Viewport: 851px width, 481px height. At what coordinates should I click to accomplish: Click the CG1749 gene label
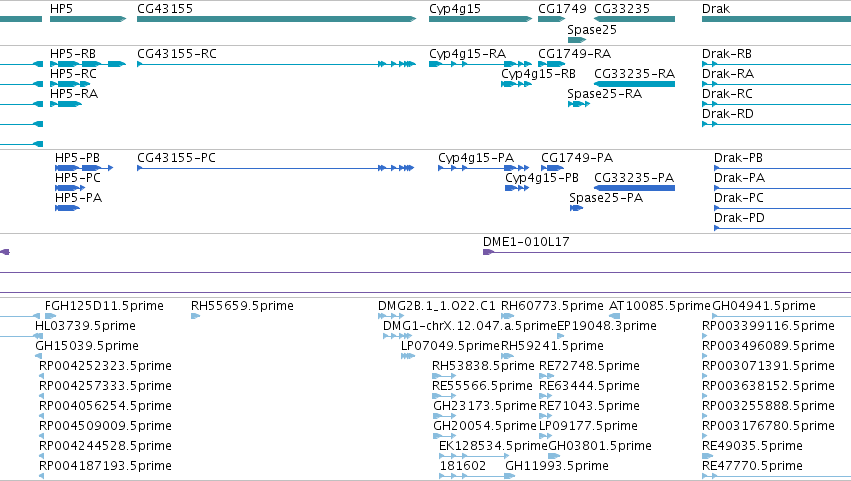coord(562,9)
